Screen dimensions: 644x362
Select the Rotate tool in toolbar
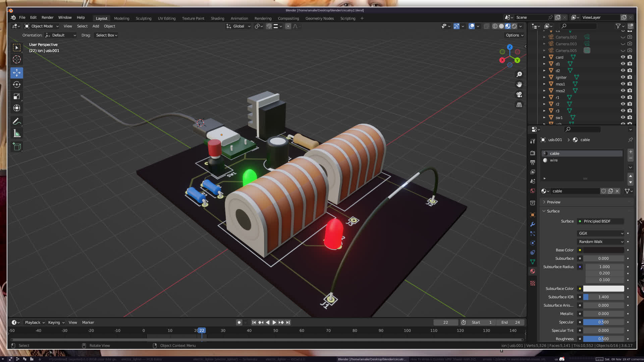(x=17, y=84)
